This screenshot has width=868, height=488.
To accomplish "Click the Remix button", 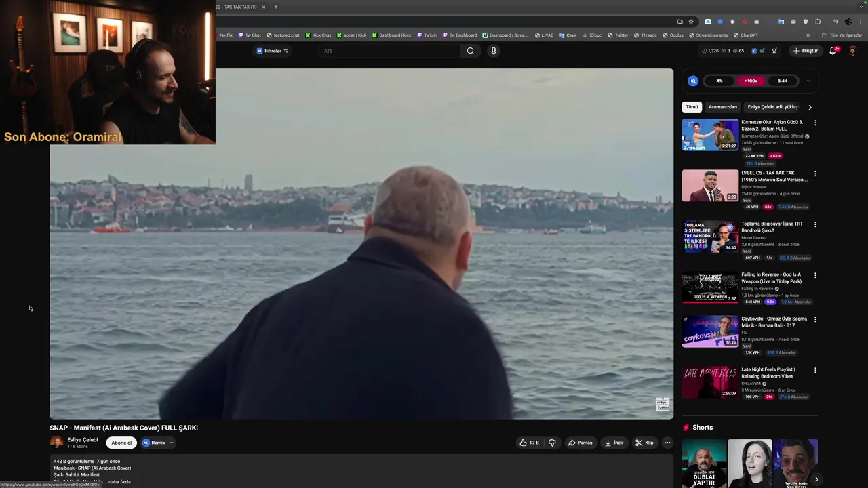I will [x=154, y=443].
